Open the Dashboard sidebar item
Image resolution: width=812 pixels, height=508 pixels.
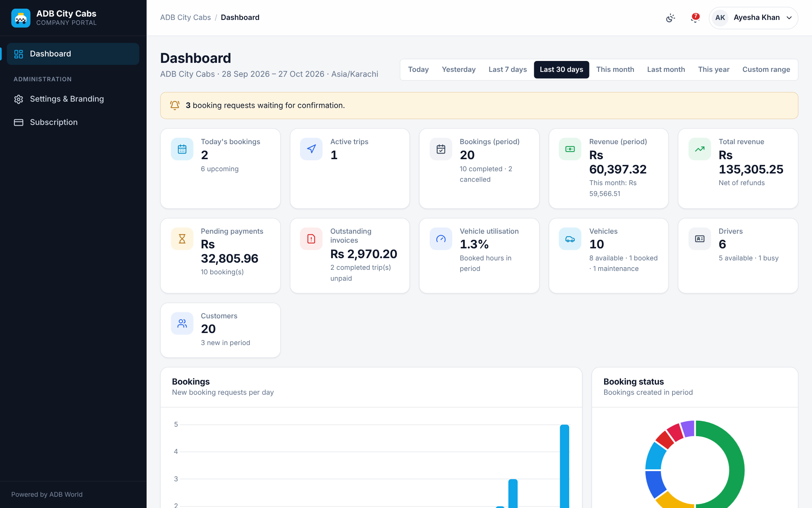point(73,54)
